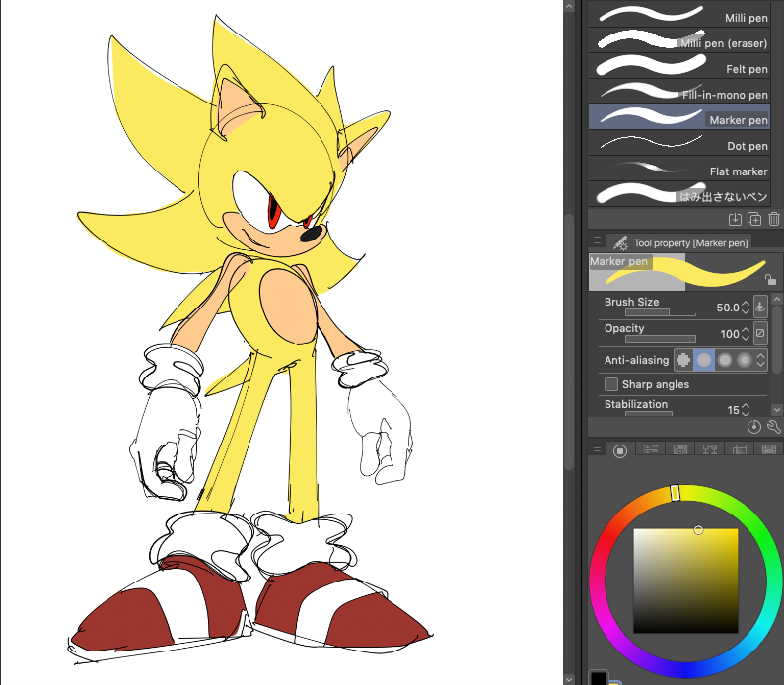
Task: Click the Opacity value 100
Action: [x=730, y=334]
